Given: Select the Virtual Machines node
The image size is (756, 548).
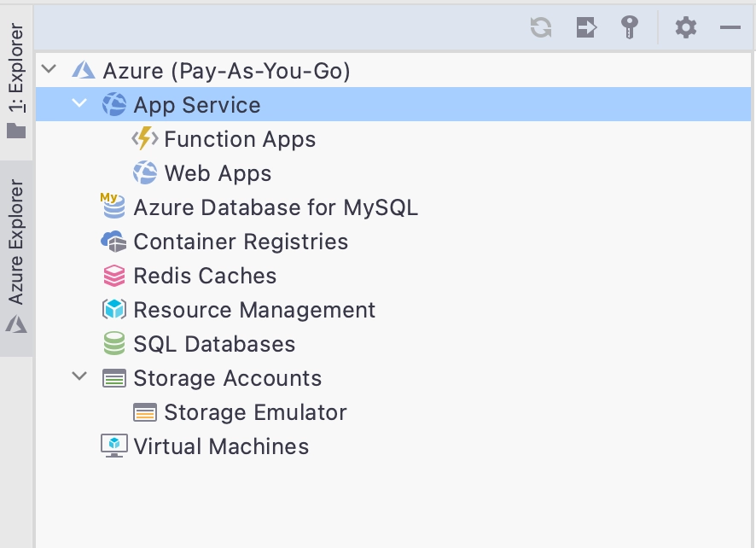Looking at the screenshot, I should point(221,446).
